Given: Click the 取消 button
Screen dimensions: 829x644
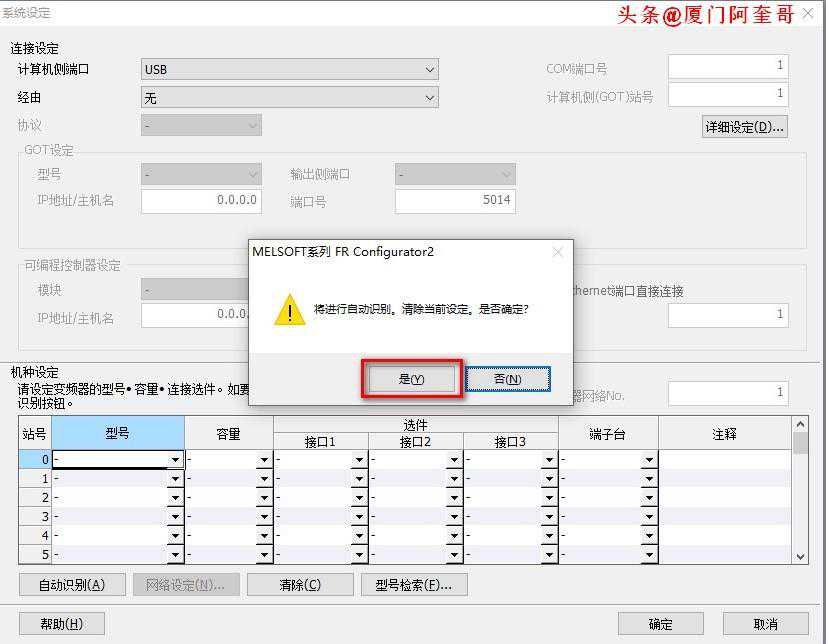Looking at the screenshot, I should coord(765,624).
